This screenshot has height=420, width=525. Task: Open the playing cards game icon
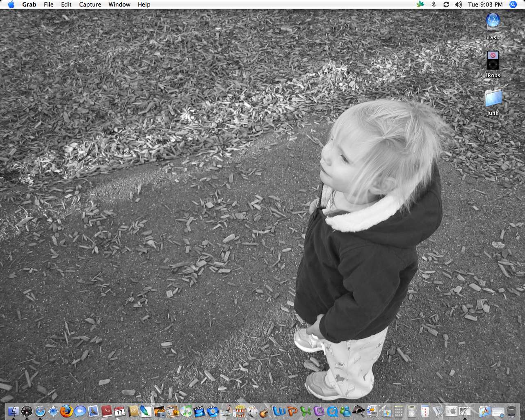click(x=425, y=411)
